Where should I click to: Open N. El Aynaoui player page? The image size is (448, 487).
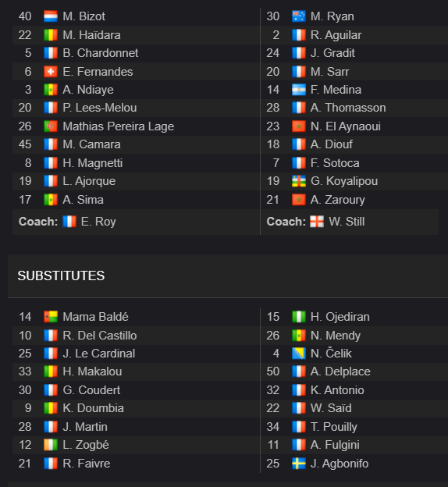coord(346,126)
